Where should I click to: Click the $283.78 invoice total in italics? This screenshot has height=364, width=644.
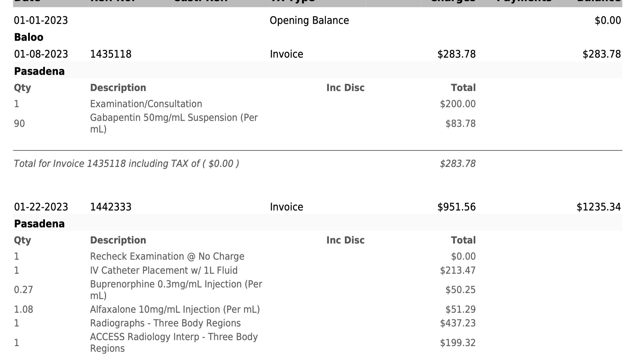(x=458, y=164)
